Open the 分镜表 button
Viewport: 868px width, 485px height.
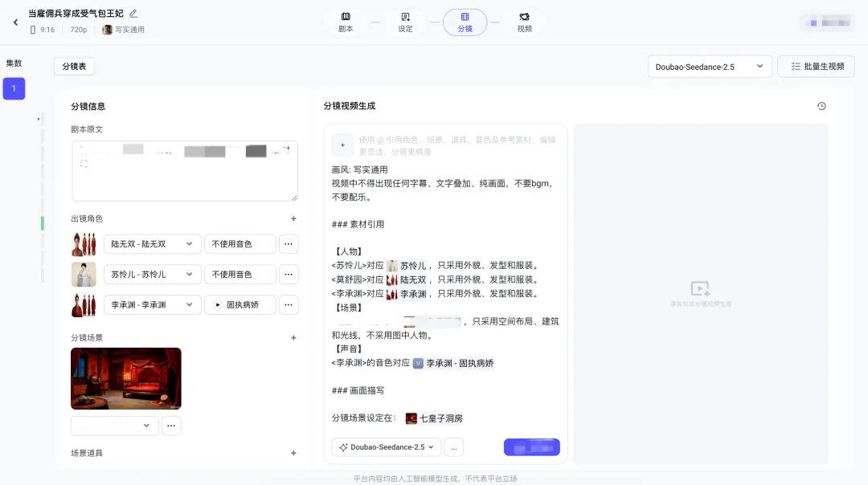tap(74, 67)
